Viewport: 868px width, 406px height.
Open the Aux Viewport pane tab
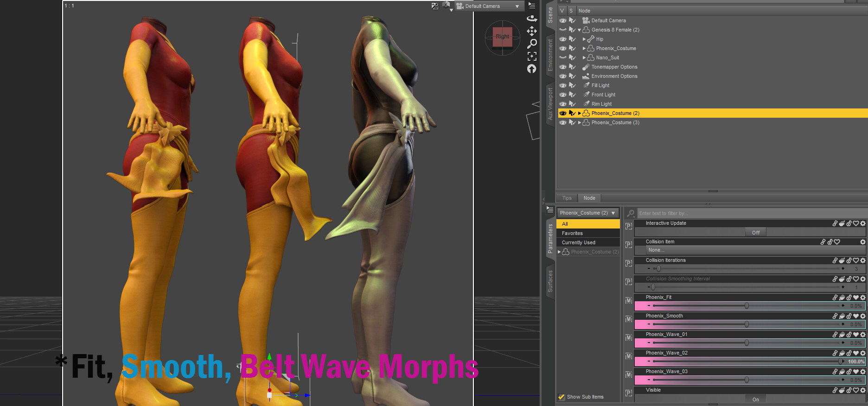click(550, 104)
